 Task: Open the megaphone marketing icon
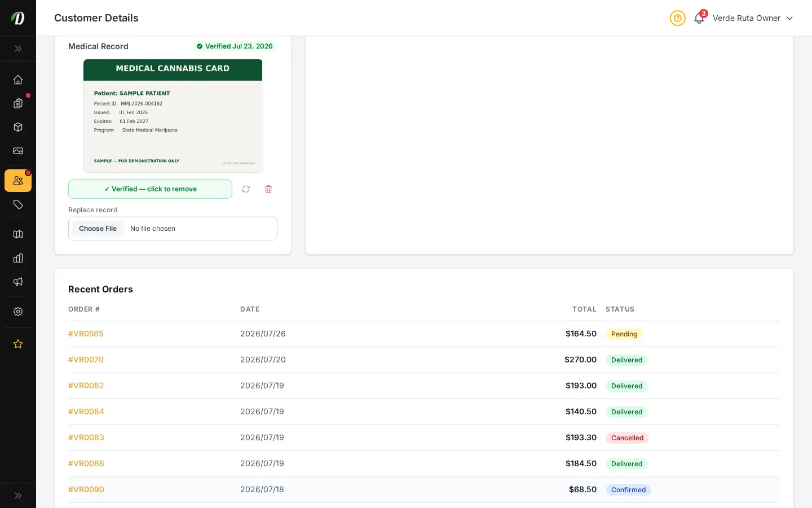[x=18, y=282]
